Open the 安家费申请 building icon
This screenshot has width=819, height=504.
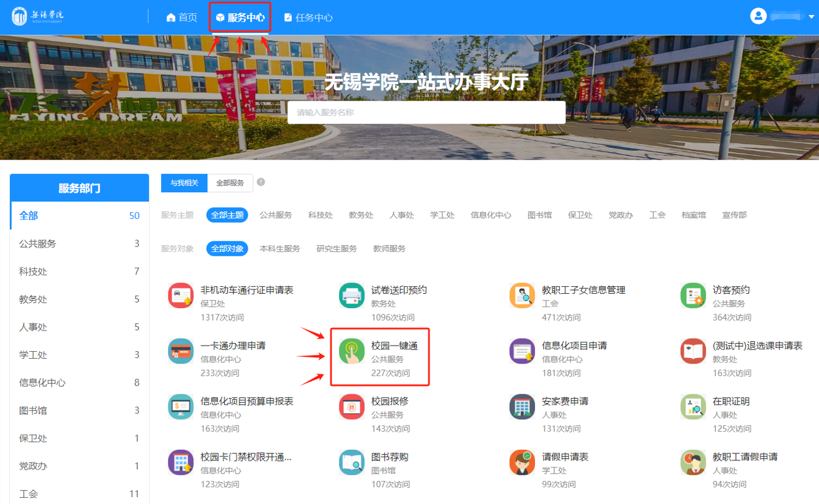[522, 407]
